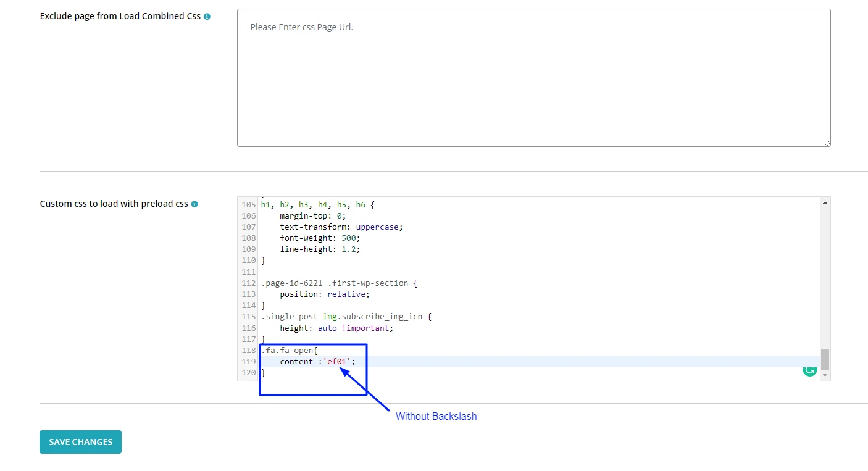The image size is (868, 471).
Task: Click the font-weight: 500 line
Action: point(319,238)
